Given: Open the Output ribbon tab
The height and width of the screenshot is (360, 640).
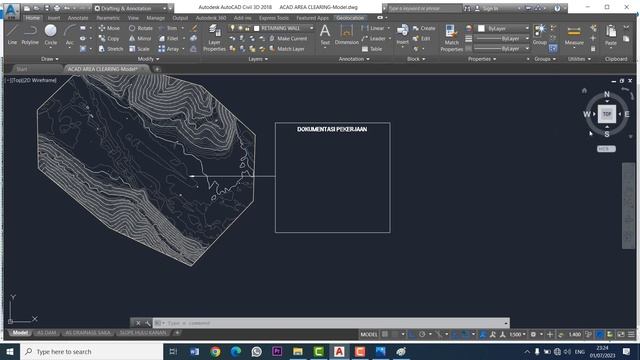Looking at the screenshot, I should (x=180, y=18).
